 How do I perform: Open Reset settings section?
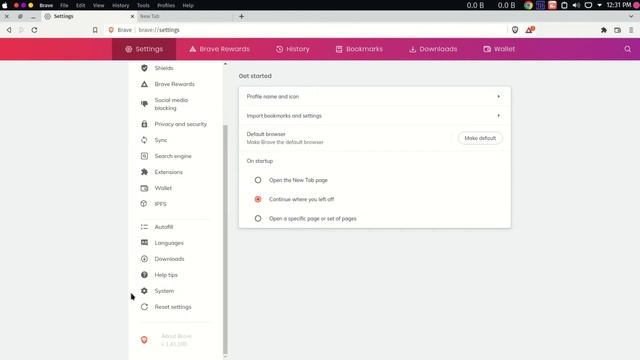pos(173,307)
